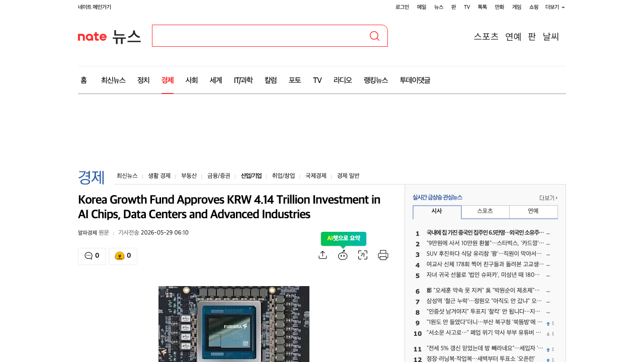Open the 스포츠 section link in header
The width and height of the screenshot is (644, 362).
pos(486,36)
